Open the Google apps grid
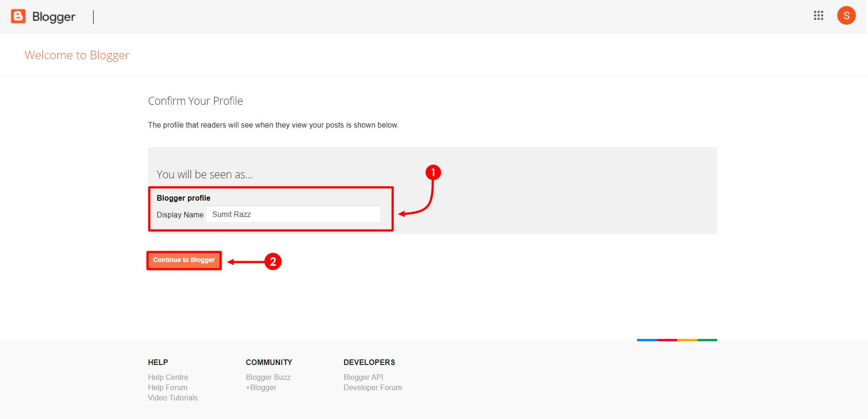This screenshot has width=868, height=419. click(818, 15)
